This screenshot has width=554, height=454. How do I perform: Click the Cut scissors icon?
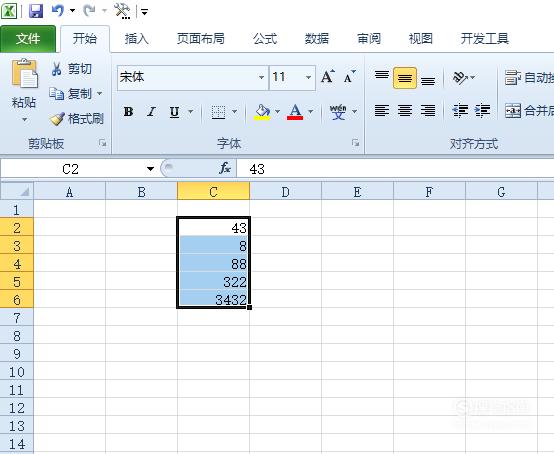tap(57, 69)
